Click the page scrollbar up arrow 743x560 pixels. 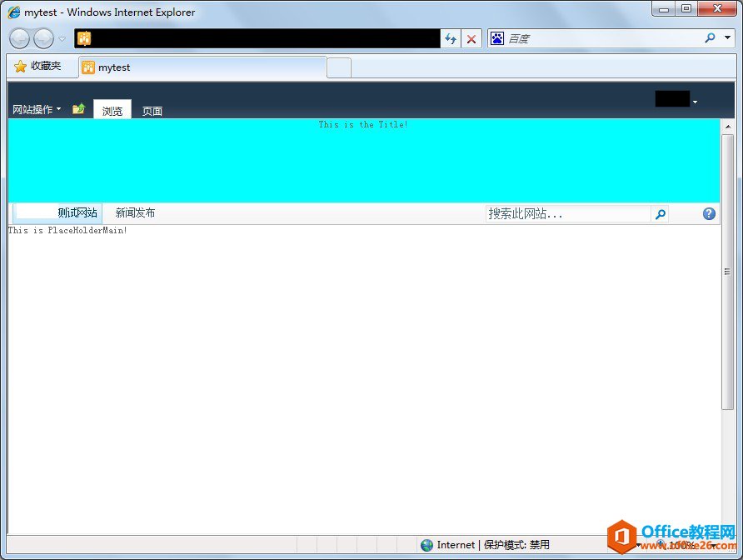point(728,127)
